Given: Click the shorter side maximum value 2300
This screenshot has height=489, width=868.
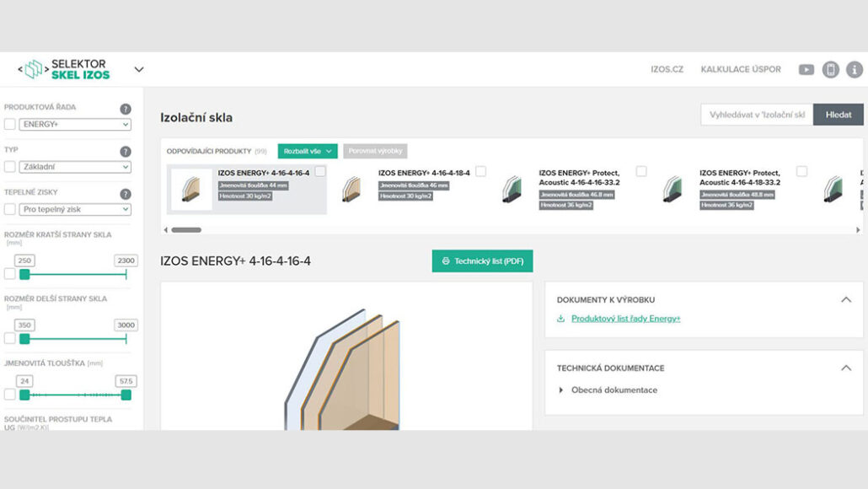Looking at the screenshot, I should coord(126,261).
